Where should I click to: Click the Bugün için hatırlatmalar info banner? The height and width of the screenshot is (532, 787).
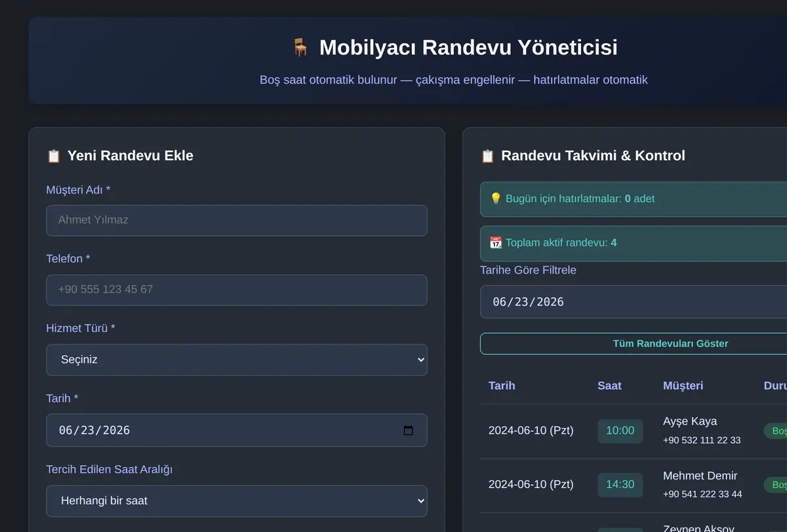[x=634, y=199]
